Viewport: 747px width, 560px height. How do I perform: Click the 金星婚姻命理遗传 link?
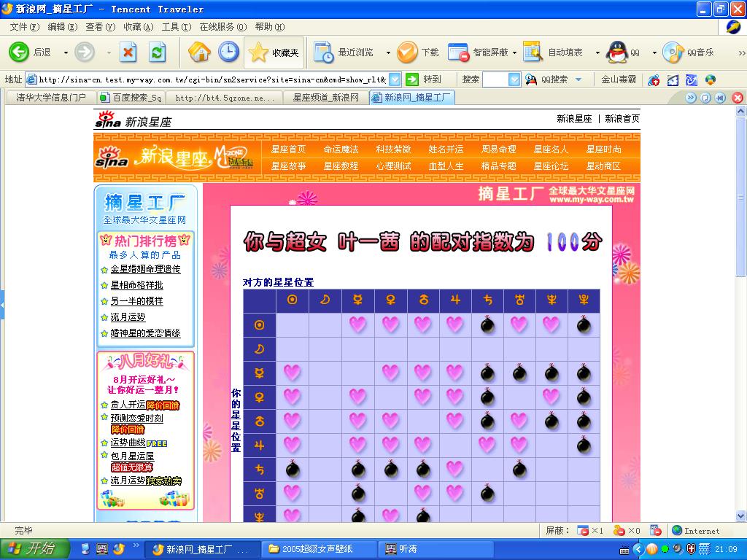click(x=145, y=269)
